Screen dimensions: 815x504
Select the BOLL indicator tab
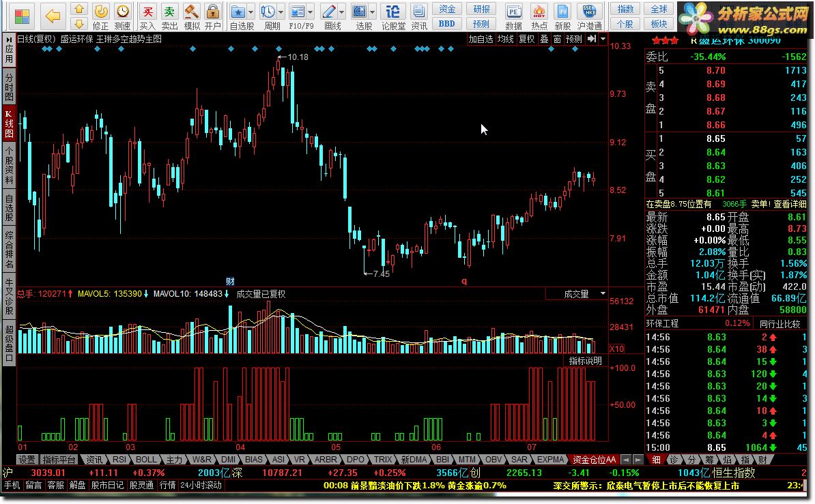point(146,460)
